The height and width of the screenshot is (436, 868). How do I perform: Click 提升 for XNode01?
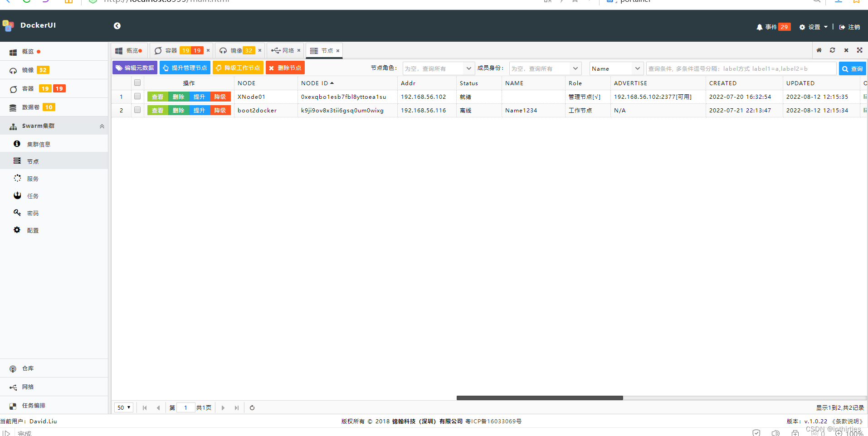pos(200,97)
